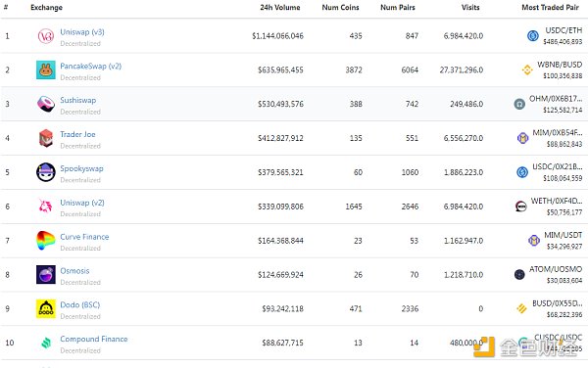Sort by Most Traded Pair header
Viewport: 588px width, 368px height.
(550, 8)
